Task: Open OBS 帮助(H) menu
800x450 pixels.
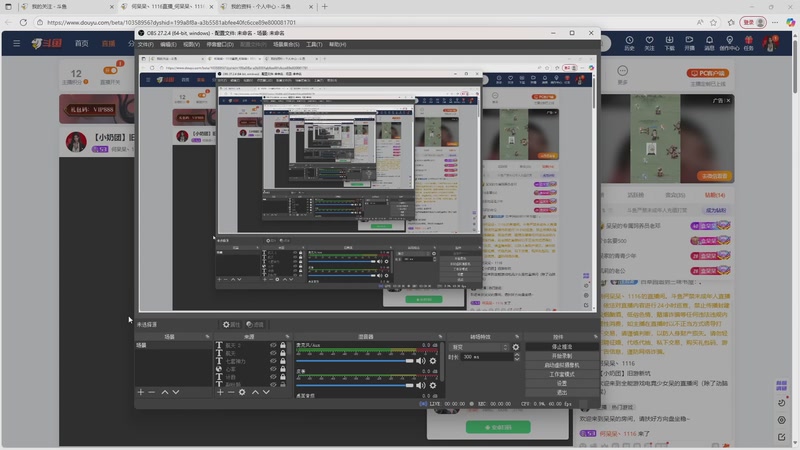Action: point(337,44)
